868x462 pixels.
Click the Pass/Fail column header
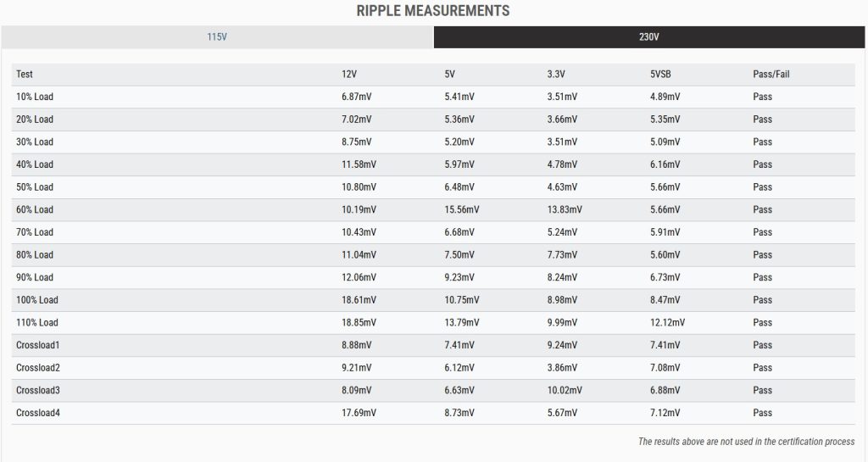[x=771, y=75]
